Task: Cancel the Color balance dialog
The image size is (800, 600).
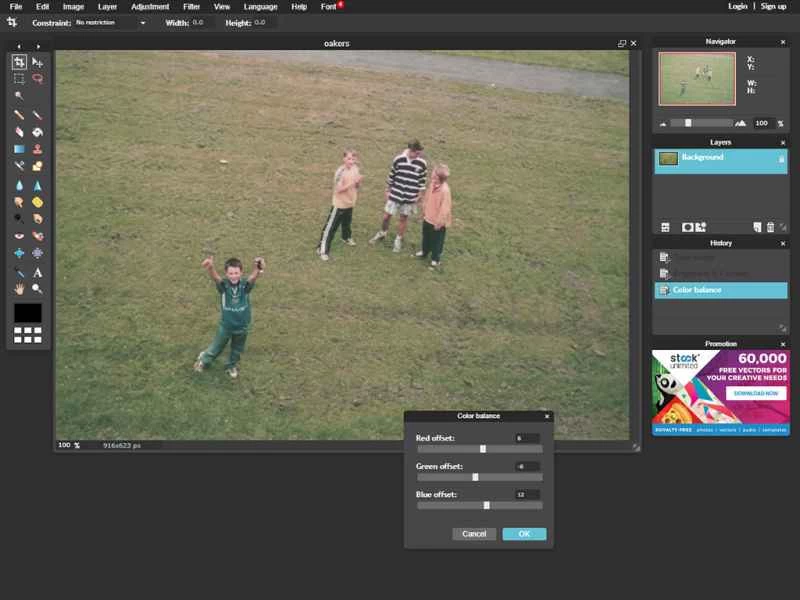Action: coord(474,534)
